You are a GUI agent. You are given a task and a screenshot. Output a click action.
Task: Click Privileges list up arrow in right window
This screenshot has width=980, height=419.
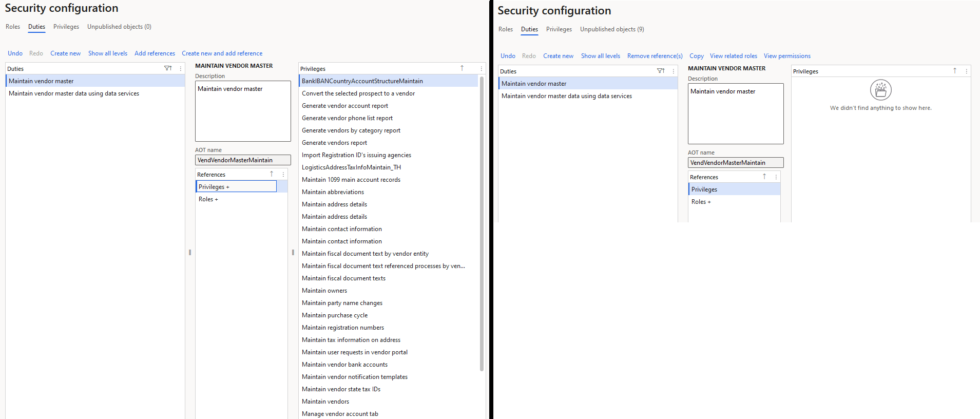pos(955,71)
